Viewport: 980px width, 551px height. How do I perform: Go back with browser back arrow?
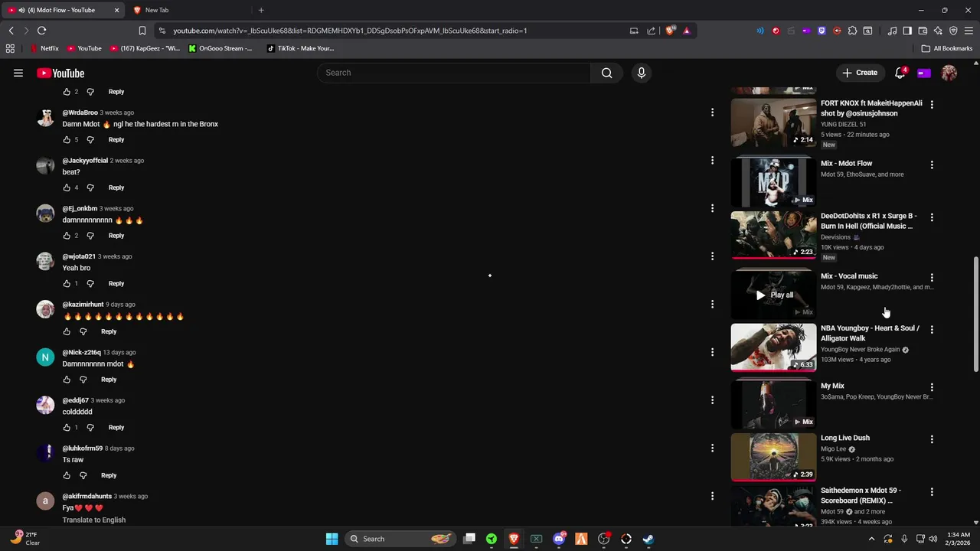point(11,31)
